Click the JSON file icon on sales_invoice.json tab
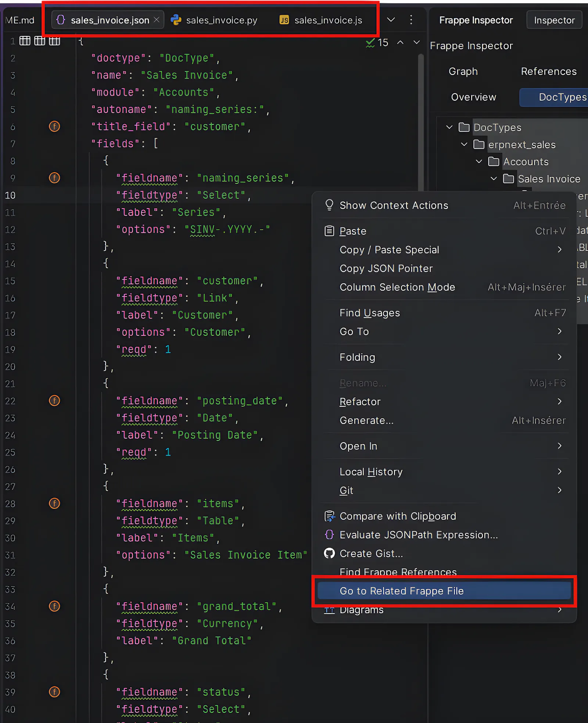The image size is (588, 723). [x=61, y=20]
